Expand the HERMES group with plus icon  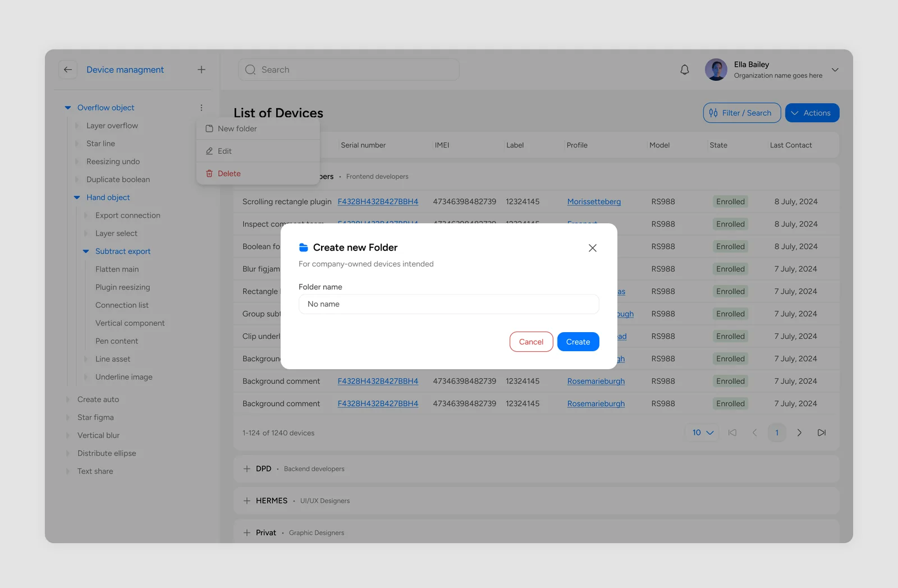tap(247, 500)
